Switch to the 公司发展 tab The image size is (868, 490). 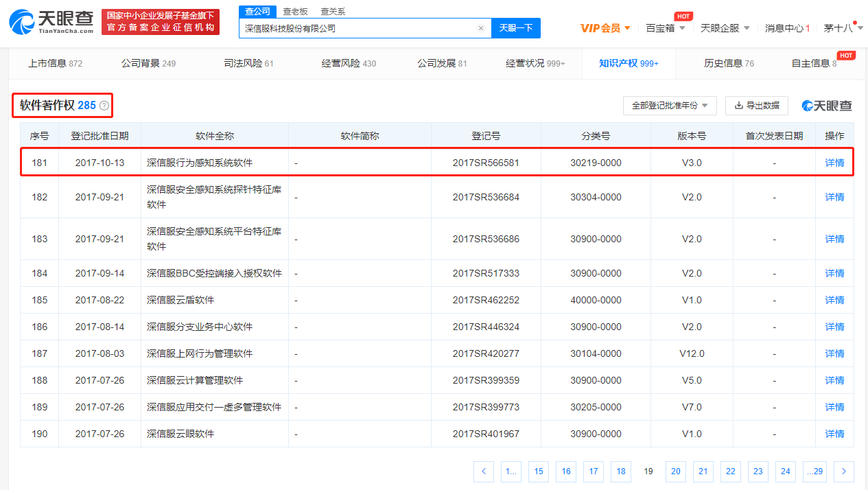tap(442, 63)
